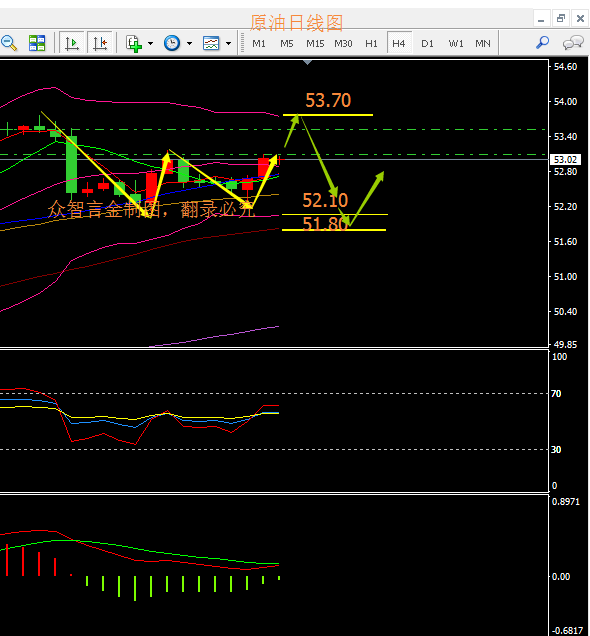590x636 pixels.
Task: Click the add indicators icon
Action: click(134, 43)
